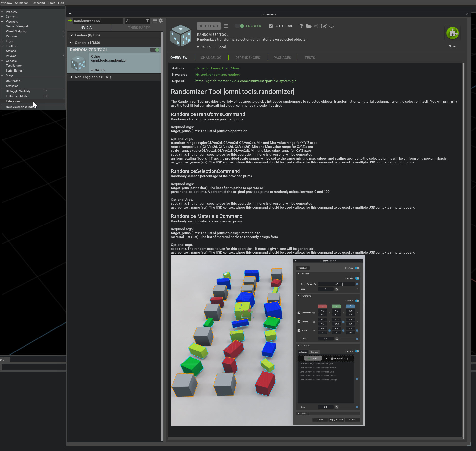Open the gitlab Repo Url link

point(245,81)
